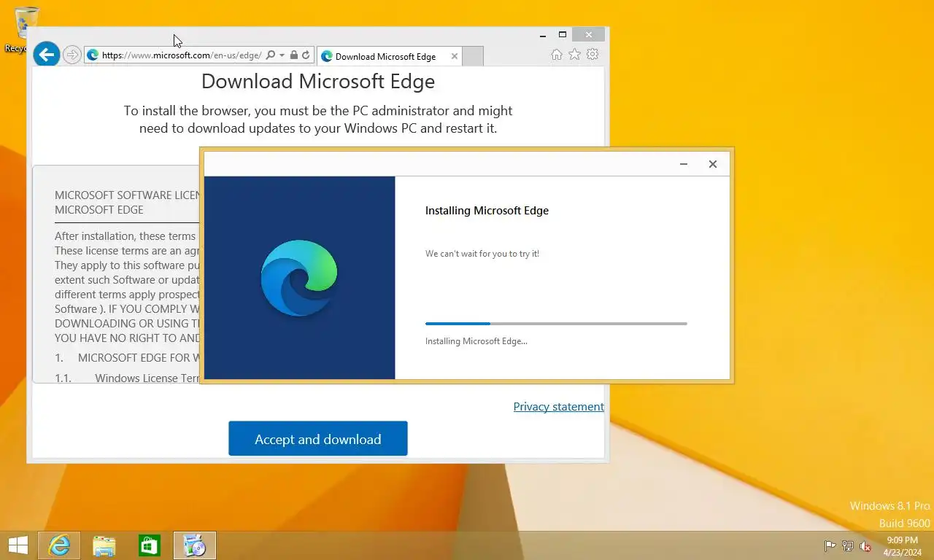Close the Internet Explorer window
Viewport: 934px width, 560px height.
588,34
